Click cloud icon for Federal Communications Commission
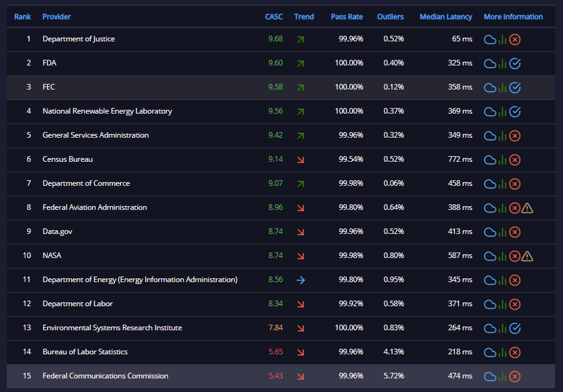563x392 pixels. pos(490,376)
